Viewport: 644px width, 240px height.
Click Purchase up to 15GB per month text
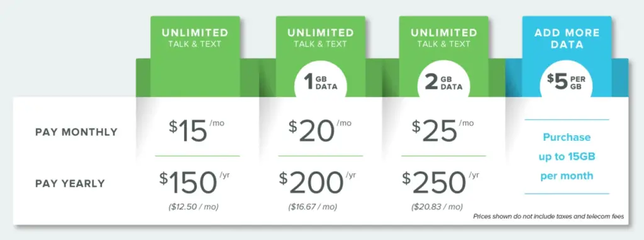pyautogui.click(x=567, y=156)
